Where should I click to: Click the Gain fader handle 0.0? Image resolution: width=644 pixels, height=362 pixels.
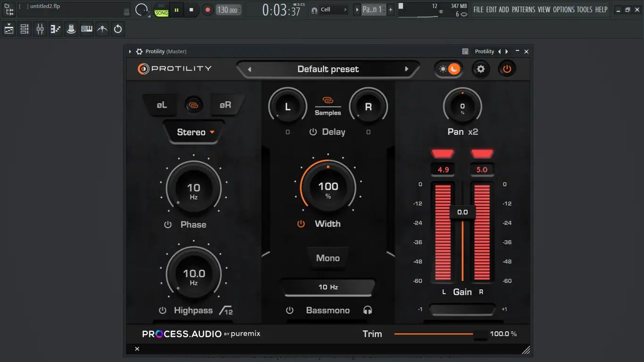(462, 212)
